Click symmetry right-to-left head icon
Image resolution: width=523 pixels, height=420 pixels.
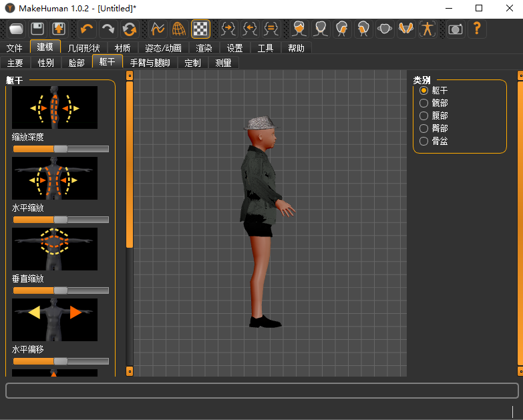pos(229,29)
